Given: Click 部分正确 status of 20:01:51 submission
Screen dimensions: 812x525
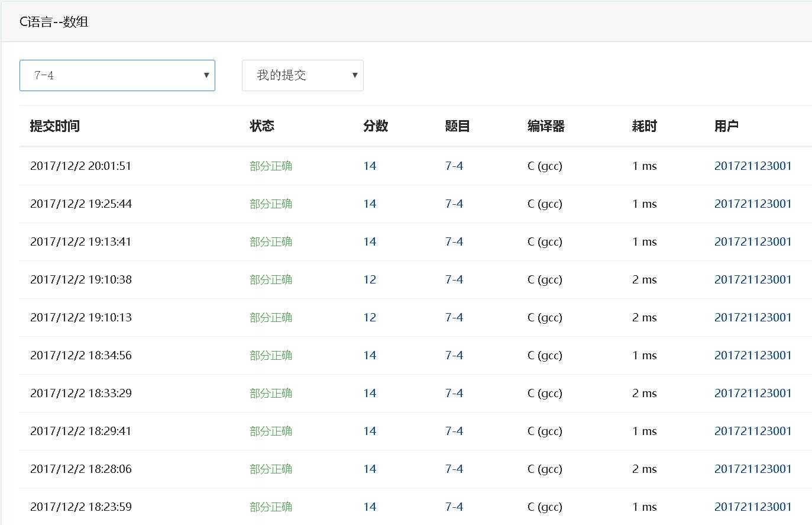Looking at the screenshot, I should click(271, 166).
